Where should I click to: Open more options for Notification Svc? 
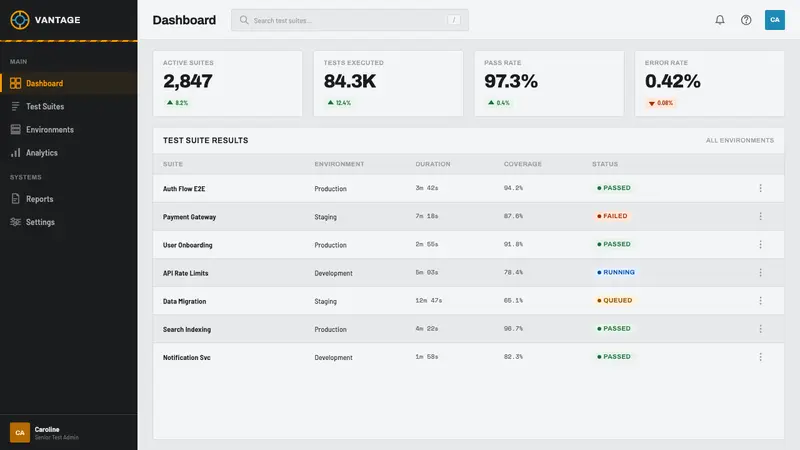point(760,357)
